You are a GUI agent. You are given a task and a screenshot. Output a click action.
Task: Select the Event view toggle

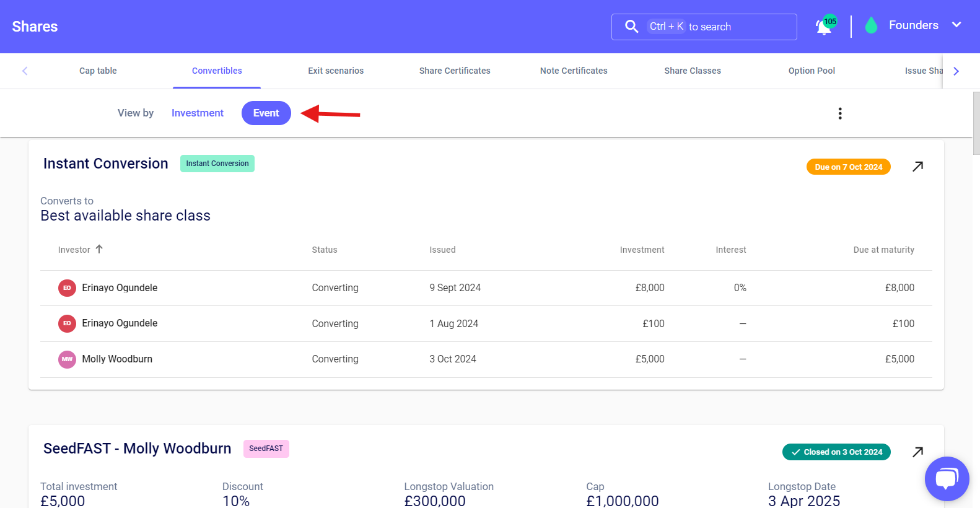pos(266,113)
